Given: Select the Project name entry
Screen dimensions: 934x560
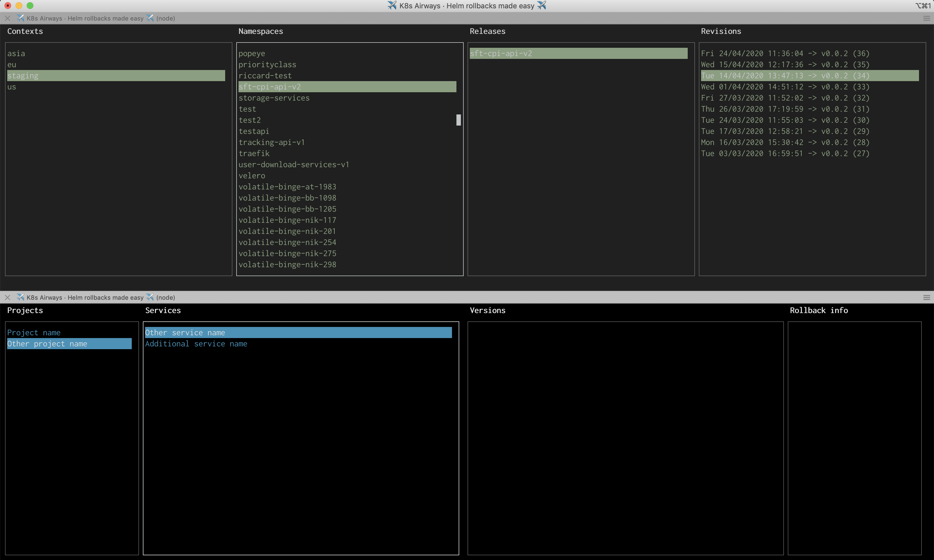Looking at the screenshot, I should pos(34,332).
